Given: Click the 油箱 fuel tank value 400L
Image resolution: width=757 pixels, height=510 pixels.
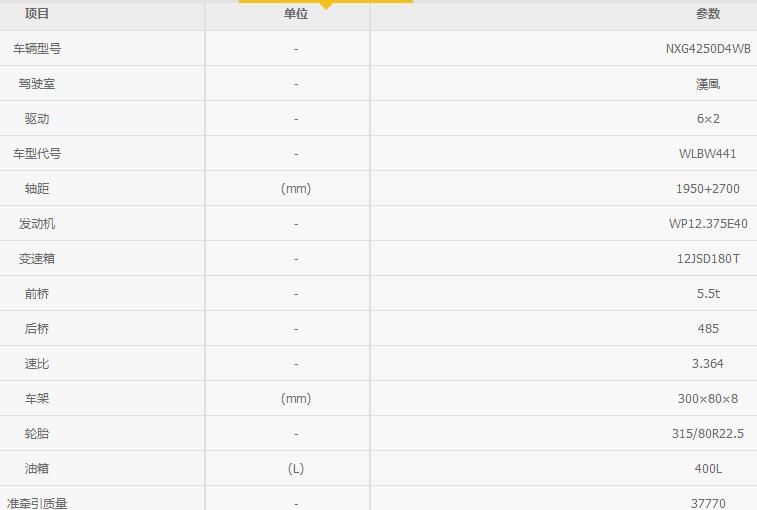Looking at the screenshot, I should coord(708,469).
